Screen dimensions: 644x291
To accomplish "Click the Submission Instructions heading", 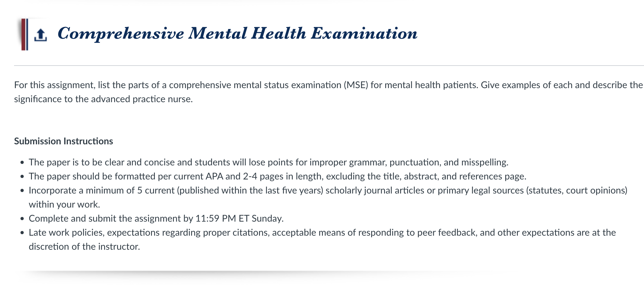I will click(x=64, y=141).
